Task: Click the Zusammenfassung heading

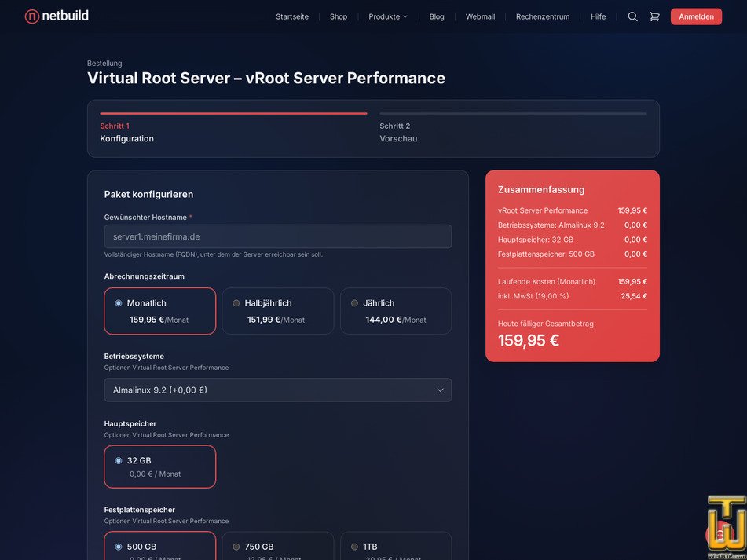Action: [540, 189]
